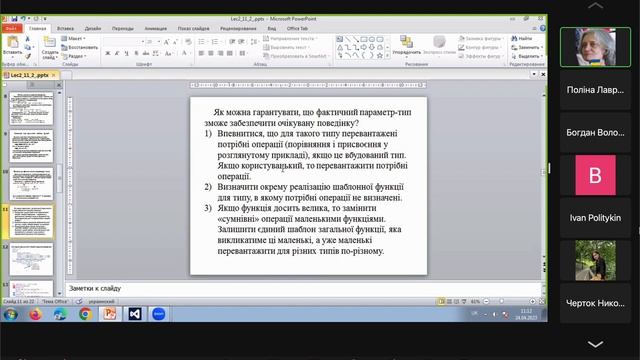Open the Change Case (Aa) dropdown
Image resolution: width=640 pixels, height=360 pixels.
(x=169, y=53)
